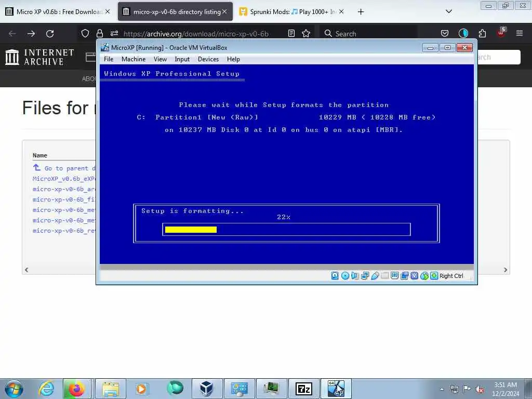Image resolution: width=532 pixels, height=399 pixels.
Task: Click the display indicator in VirtualBox status bar
Action: coord(395,276)
